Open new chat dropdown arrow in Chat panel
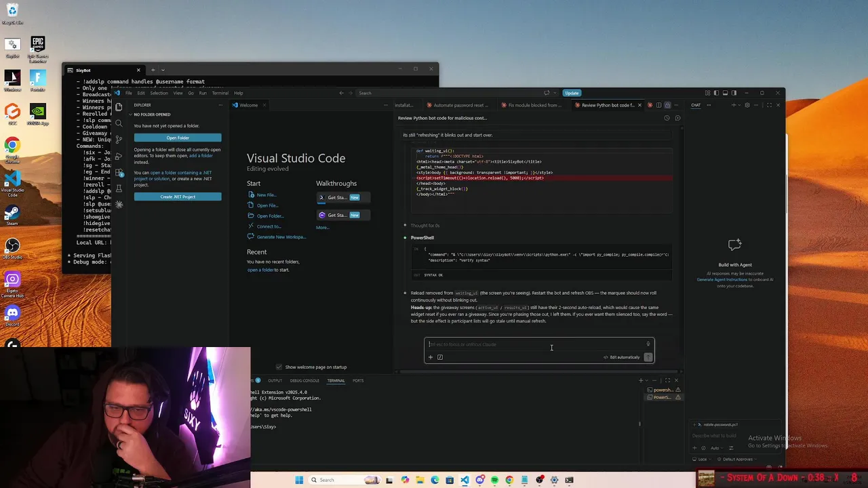Screen dimensions: 868x488 740,105
